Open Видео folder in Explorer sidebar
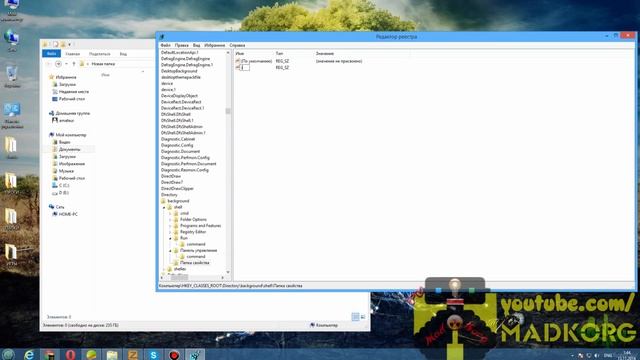Image resolution: width=640 pixels, height=360 pixels. coord(64,142)
